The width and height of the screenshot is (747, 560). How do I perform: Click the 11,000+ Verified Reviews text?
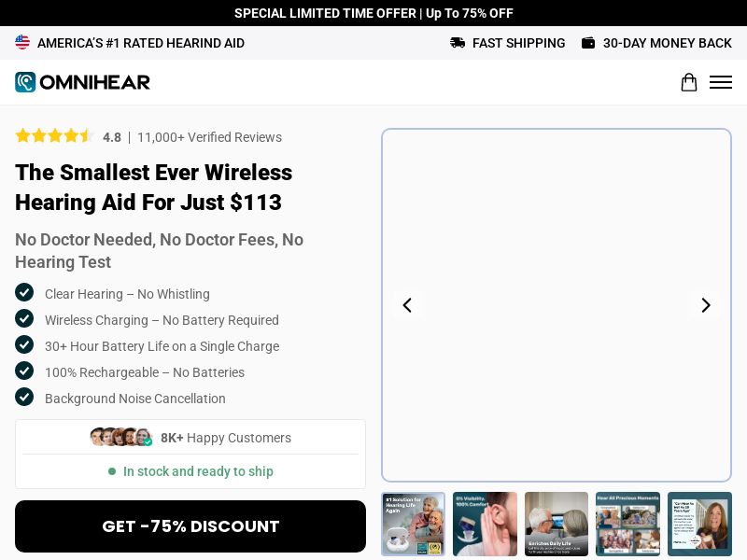(x=209, y=137)
